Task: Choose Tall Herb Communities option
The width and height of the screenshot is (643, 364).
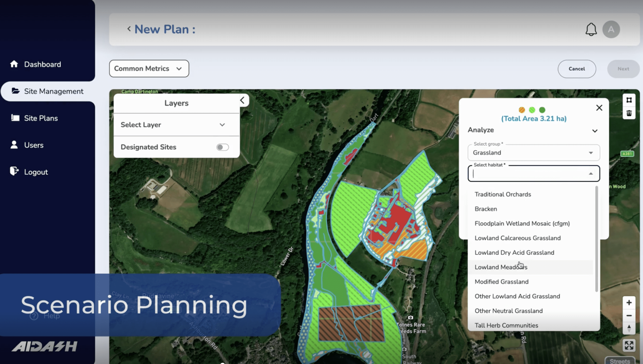Action: (530, 325)
